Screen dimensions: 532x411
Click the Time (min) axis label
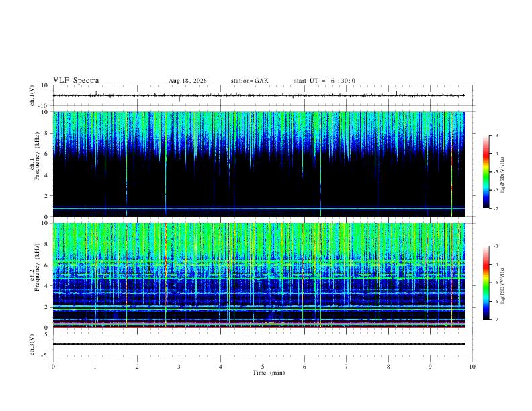pos(269,373)
